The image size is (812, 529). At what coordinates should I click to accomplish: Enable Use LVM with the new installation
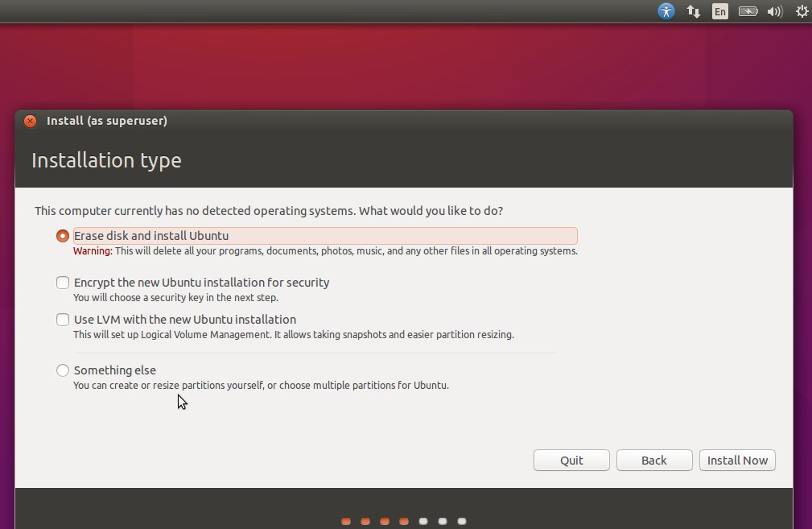point(63,319)
